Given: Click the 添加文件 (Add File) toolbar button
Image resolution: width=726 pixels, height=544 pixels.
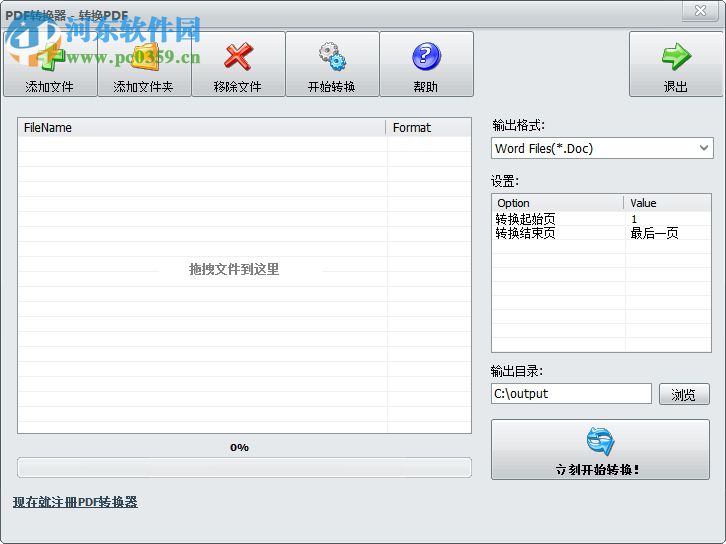Looking at the screenshot, I should [x=50, y=64].
